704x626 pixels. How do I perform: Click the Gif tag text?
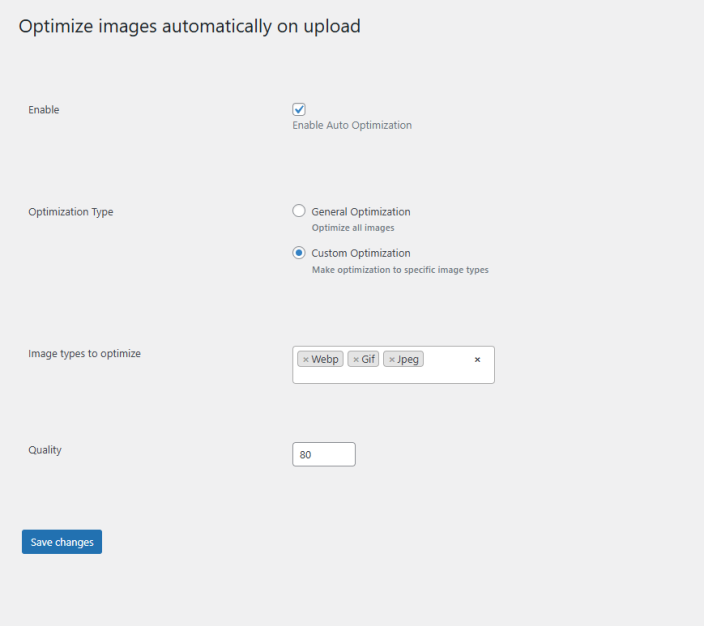point(368,360)
